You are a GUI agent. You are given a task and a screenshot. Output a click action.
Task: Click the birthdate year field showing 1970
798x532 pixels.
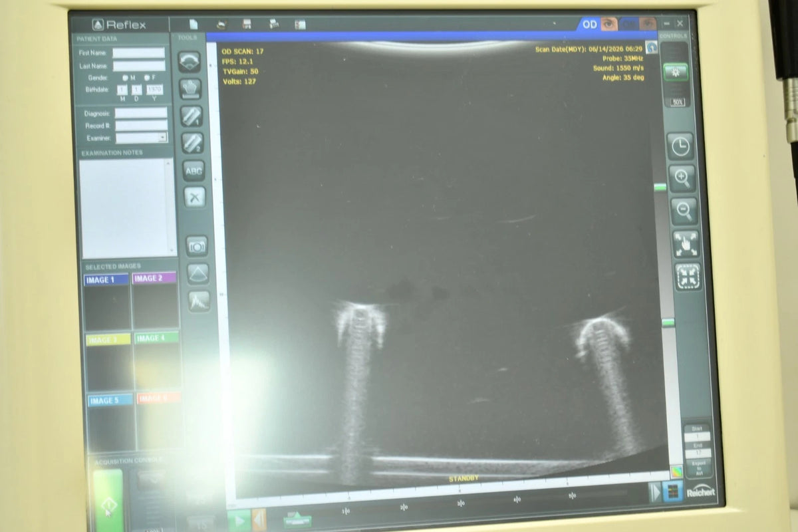pyautogui.click(x=155, y=90)
